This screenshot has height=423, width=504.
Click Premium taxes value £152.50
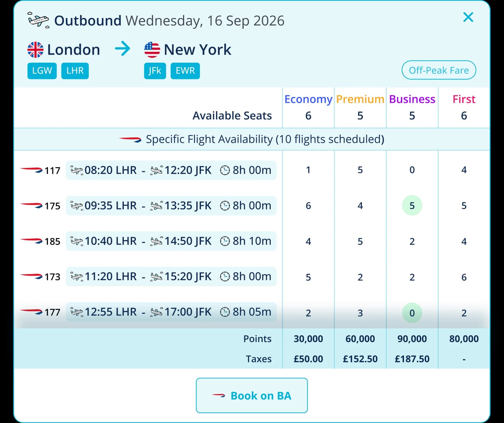click(x=360, y=359)
